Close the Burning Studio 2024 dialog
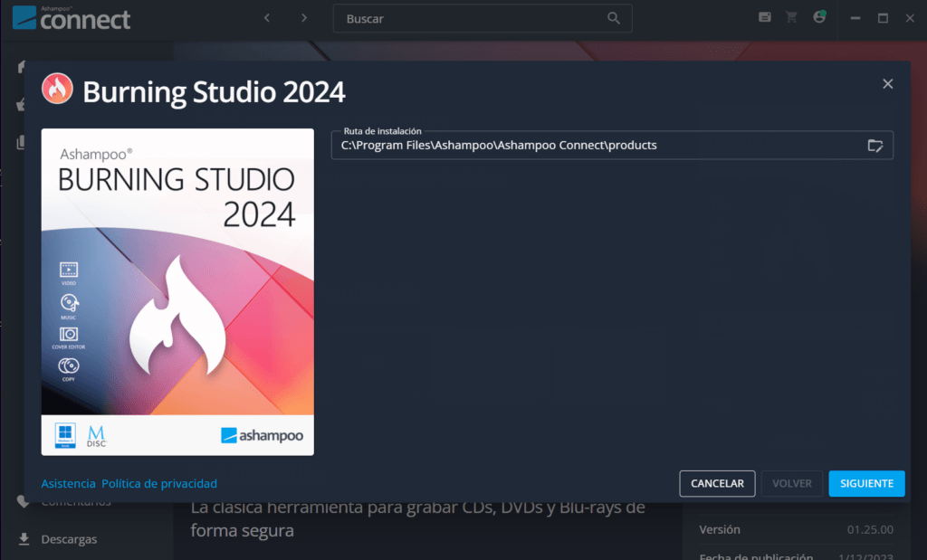Image resolution: width=927 pixels, height=560 pixels. 887,84
